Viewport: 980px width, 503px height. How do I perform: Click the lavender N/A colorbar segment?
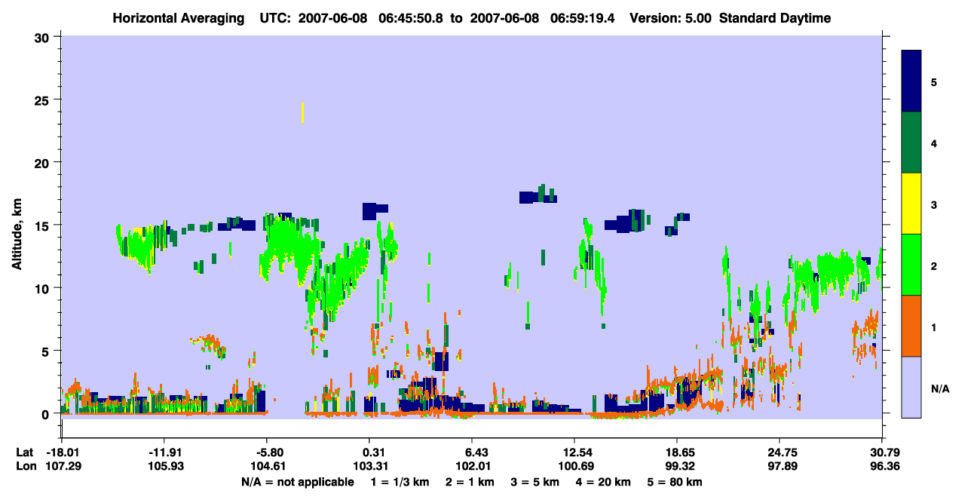[x=911, y=387]
